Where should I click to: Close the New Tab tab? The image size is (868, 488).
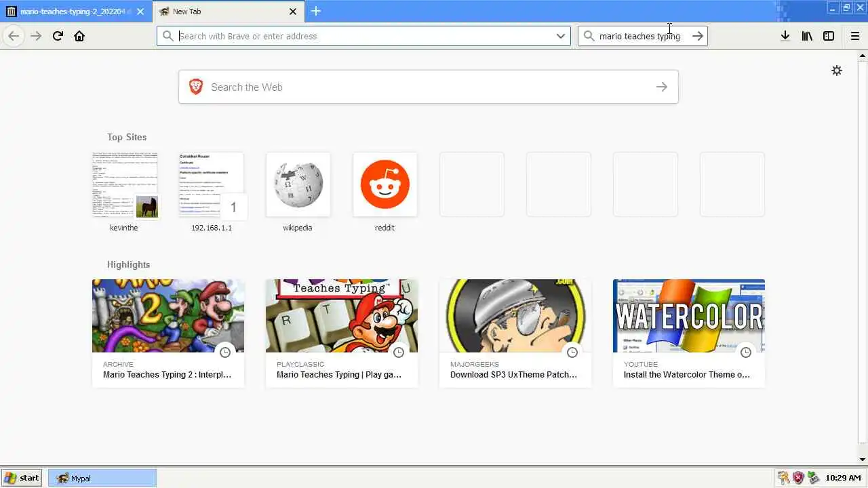293,12
